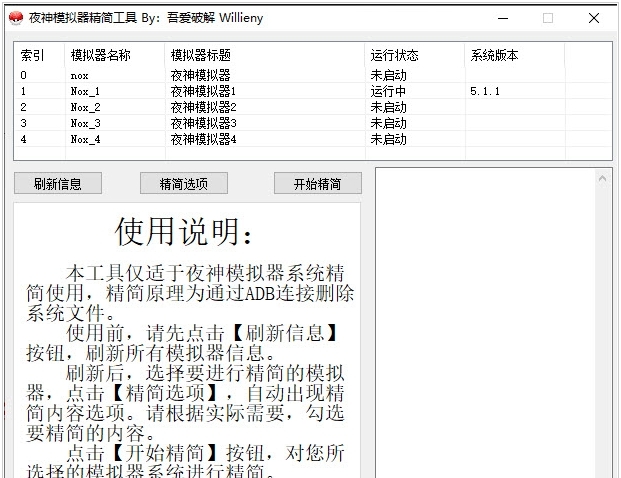The height and width of the screenshot is (478, 621).
Task: Click the log panel scrollbar up arrow
Action: pos(602,179)
